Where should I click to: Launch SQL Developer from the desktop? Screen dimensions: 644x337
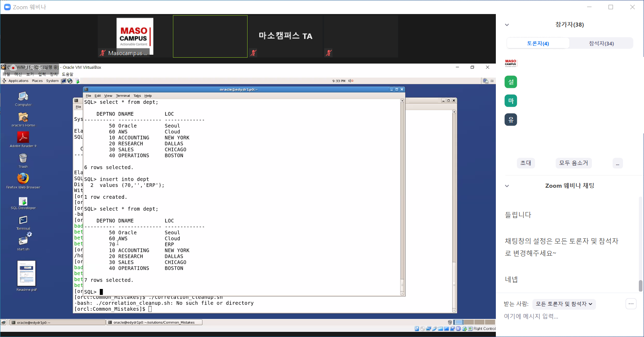[23, 201]
